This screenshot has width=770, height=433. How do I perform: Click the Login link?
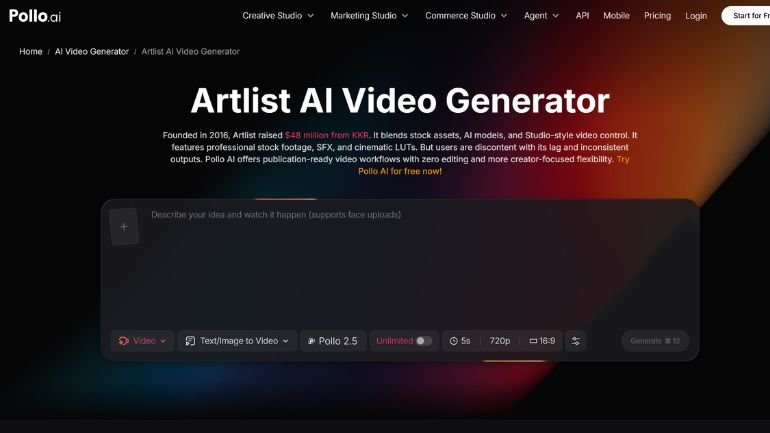click(696, 16)
